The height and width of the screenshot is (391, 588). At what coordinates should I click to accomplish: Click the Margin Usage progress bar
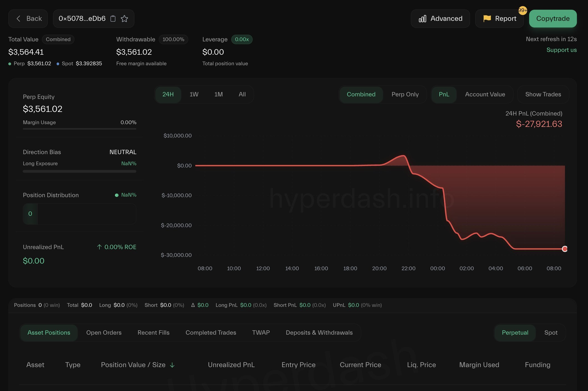[x=79, y=129]
